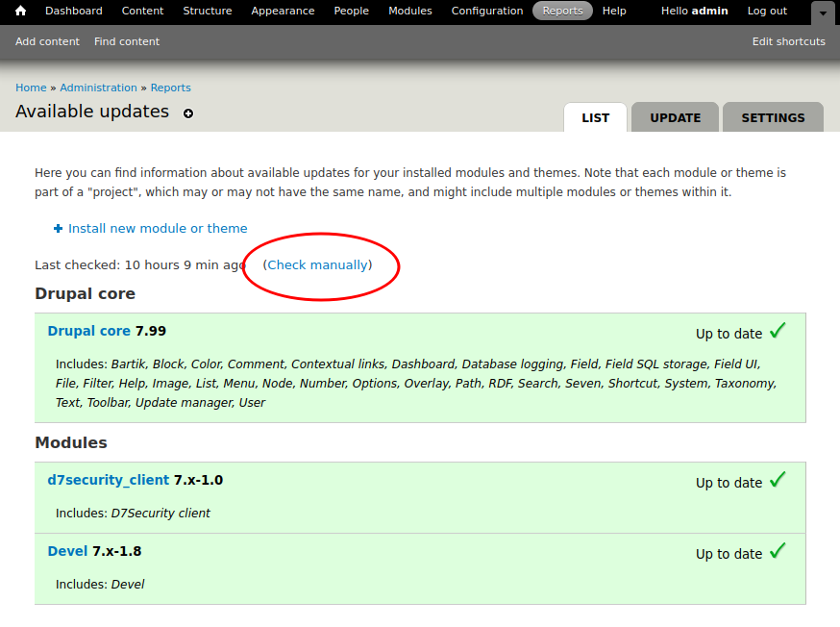The height and width of the screenshot is (627, 840).
Task: Click the Drupal core 'Up to date' status text
Action: click(729, 334)
